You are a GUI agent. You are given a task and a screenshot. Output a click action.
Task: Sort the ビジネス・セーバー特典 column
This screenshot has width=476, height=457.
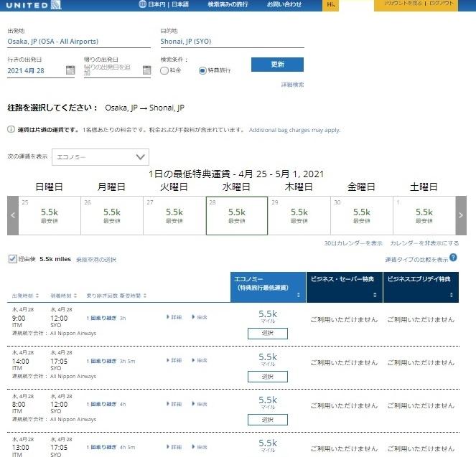pos(375,295)
